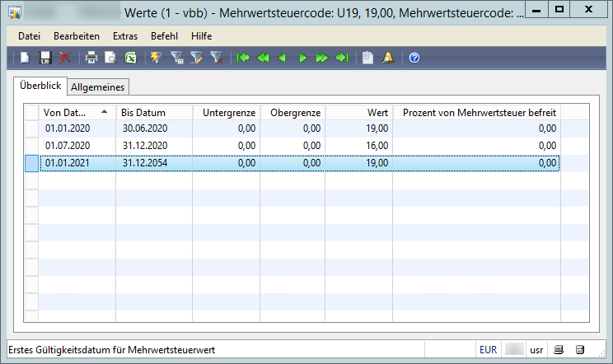
Task: Click the Untergrenze column header
Action: click(227, 113)
